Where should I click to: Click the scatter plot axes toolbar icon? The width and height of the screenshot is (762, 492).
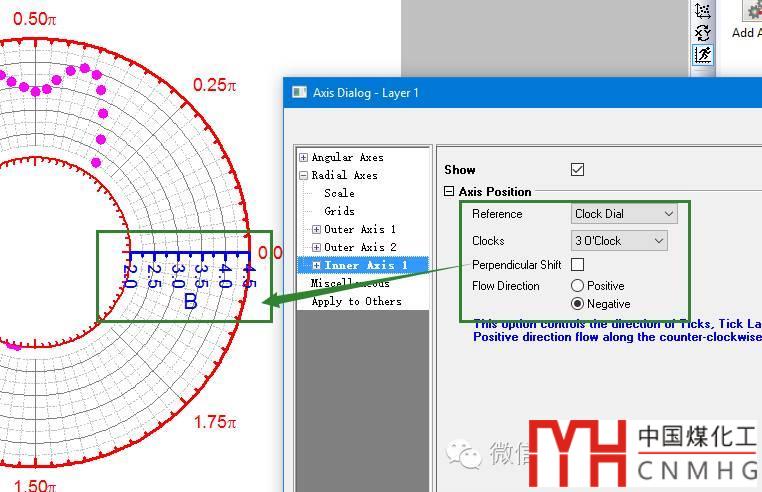pos(703,11)
